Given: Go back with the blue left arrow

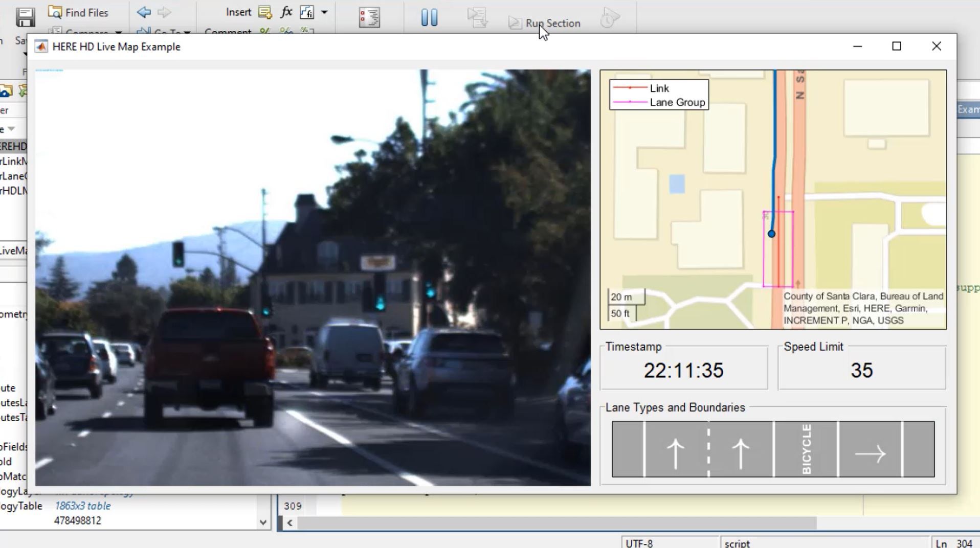Looking at the screenshot, I should coord(144,12).
